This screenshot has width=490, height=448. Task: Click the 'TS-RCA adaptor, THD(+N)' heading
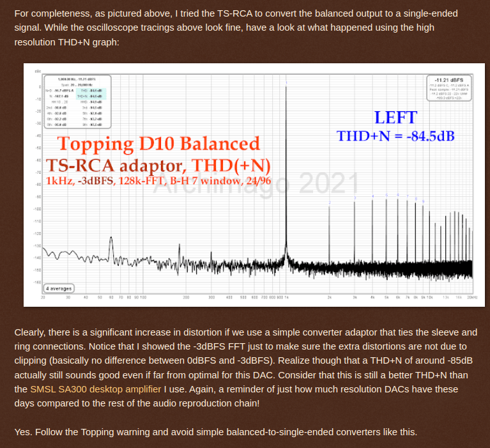pos(158,166)
